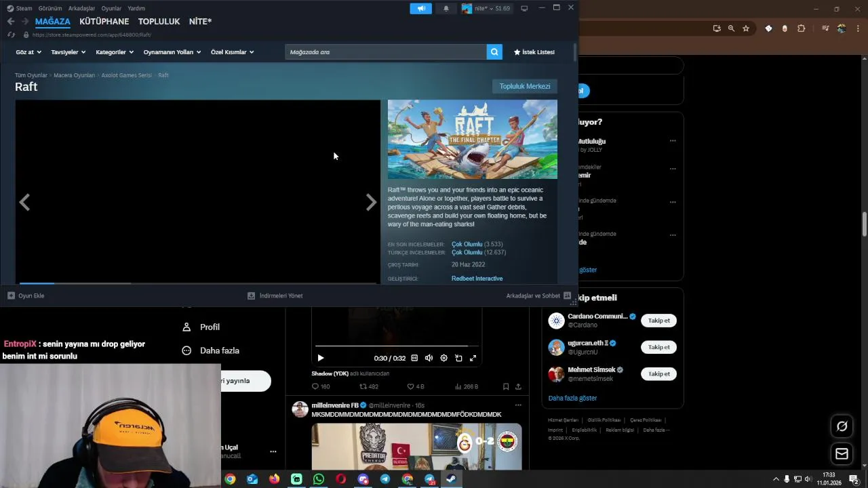Open the İndirmeleri Yönet download icon
Image resolution: width=868 pixels, height=488 pixels.
point(251,296)
